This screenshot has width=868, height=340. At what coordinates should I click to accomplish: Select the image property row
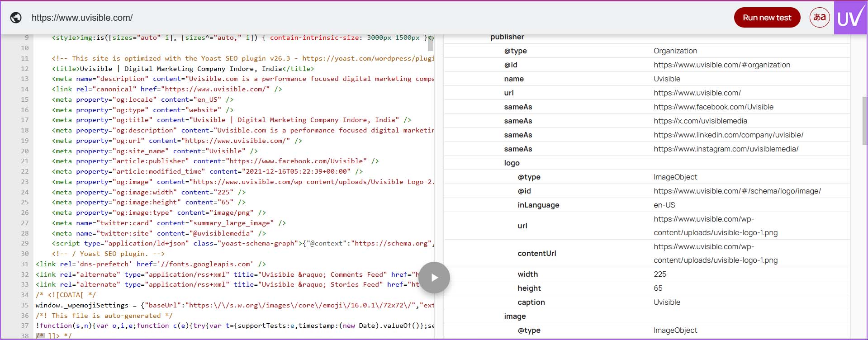(x=515, y=316)
